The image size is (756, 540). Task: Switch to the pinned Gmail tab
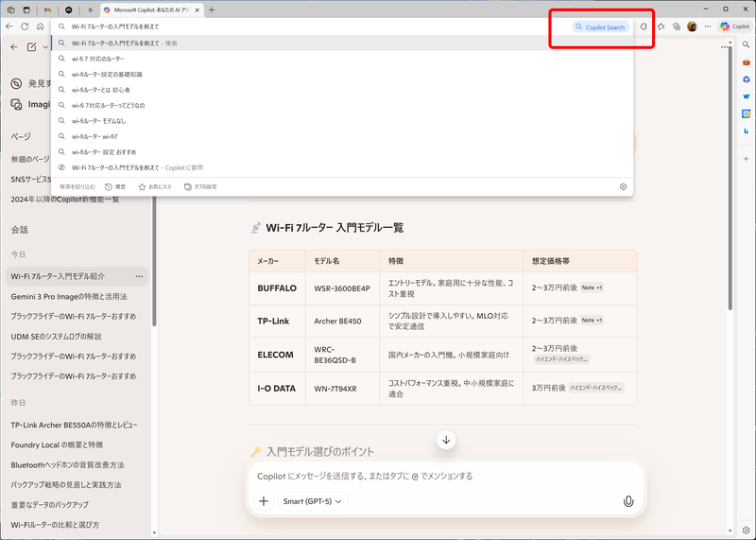click(x=47, y=9)
